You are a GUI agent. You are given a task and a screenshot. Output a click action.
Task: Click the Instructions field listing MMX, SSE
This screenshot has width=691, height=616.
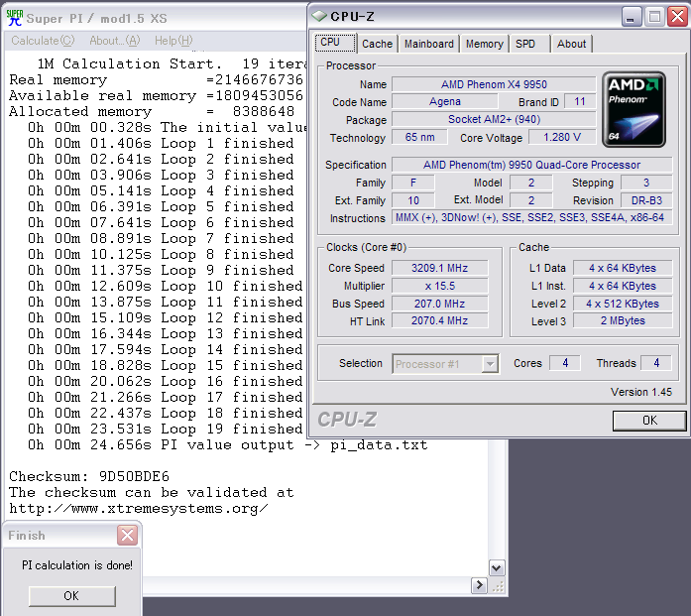tap(532, 218)
